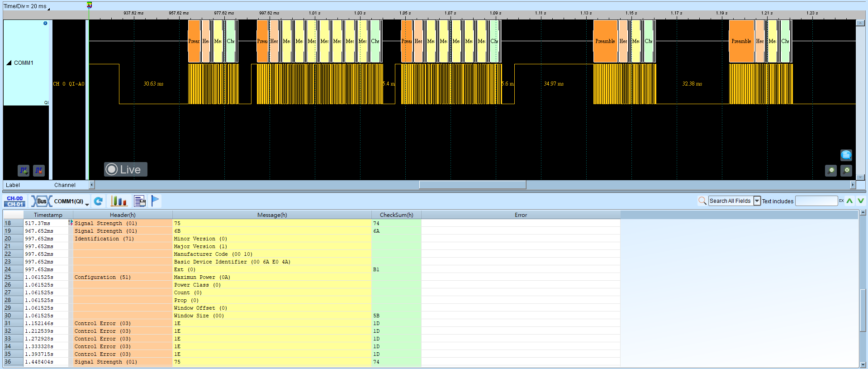Screen dimensions: 868x369
Task: Click the Channel column label
Action: coord(65,185)
